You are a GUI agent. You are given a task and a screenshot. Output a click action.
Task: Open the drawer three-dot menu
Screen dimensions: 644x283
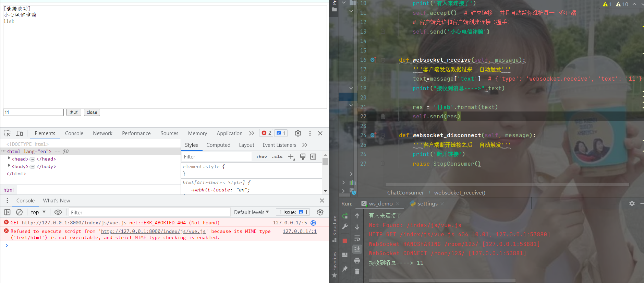(x=7, y=201)
